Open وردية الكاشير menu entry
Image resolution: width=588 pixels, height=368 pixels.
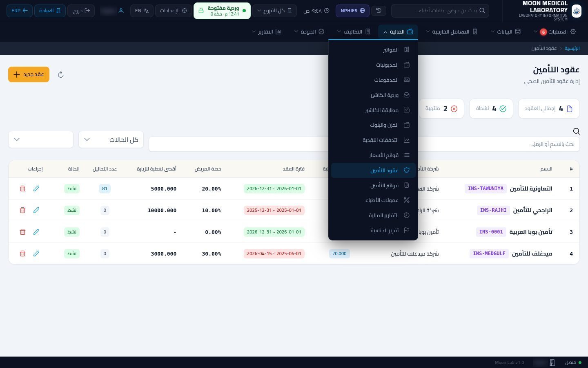(x=373, y=95)
